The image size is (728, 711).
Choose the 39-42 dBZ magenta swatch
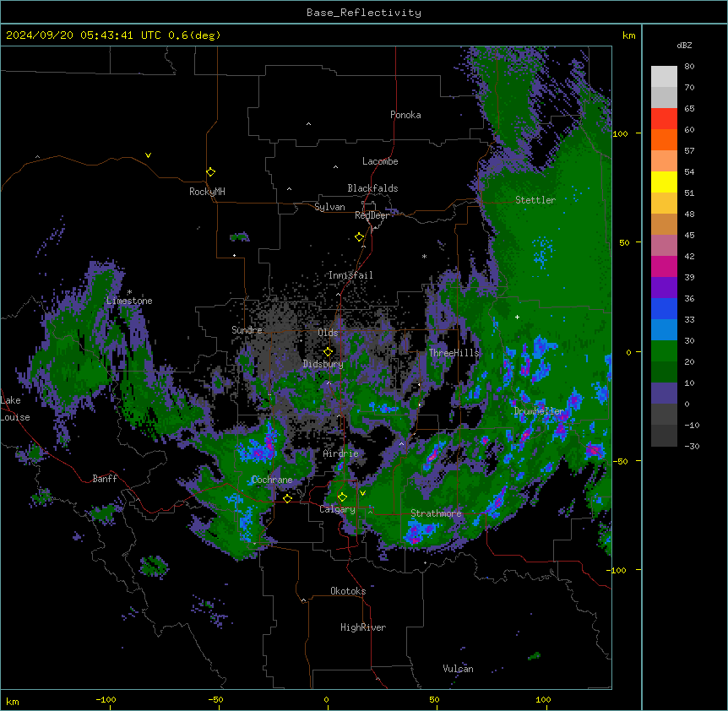pos(664,266)
